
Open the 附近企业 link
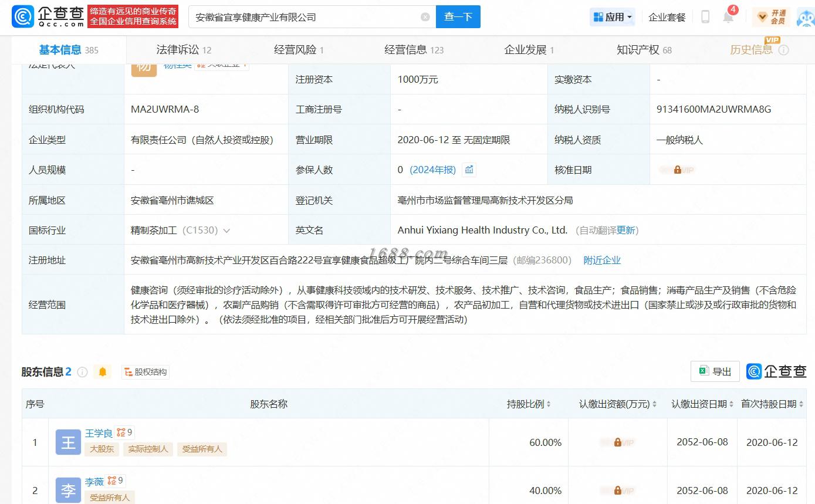pyautogui.click(x=602, y=260)
